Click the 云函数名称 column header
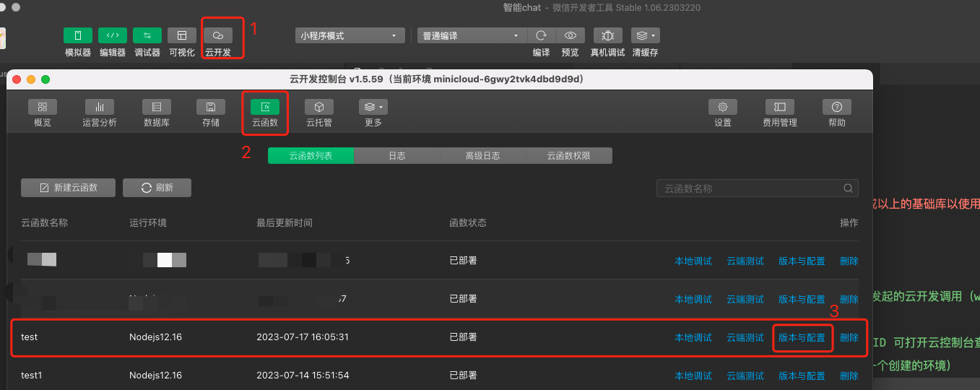 click(44, 222)
